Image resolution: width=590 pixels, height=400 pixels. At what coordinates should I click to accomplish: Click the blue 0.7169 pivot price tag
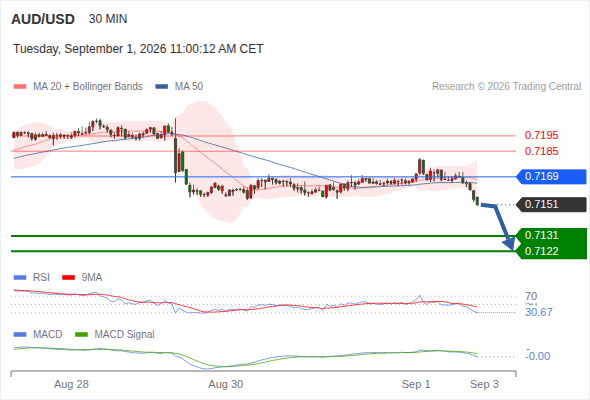551,176
